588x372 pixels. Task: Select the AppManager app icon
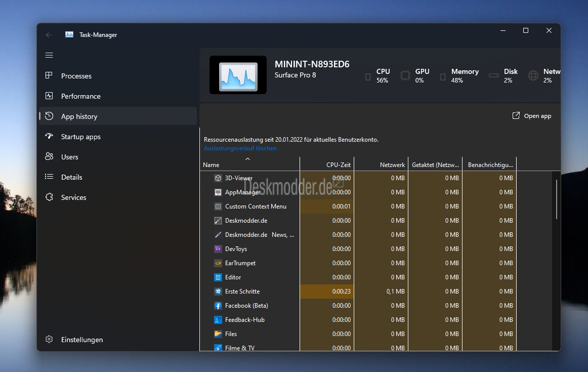218,192
